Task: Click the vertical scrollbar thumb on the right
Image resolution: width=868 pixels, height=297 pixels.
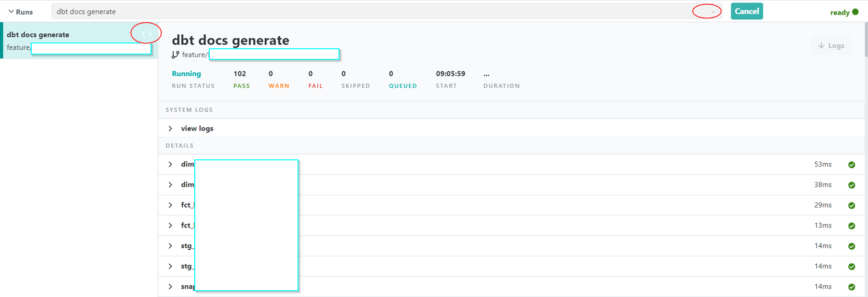Action: [866, 40]
